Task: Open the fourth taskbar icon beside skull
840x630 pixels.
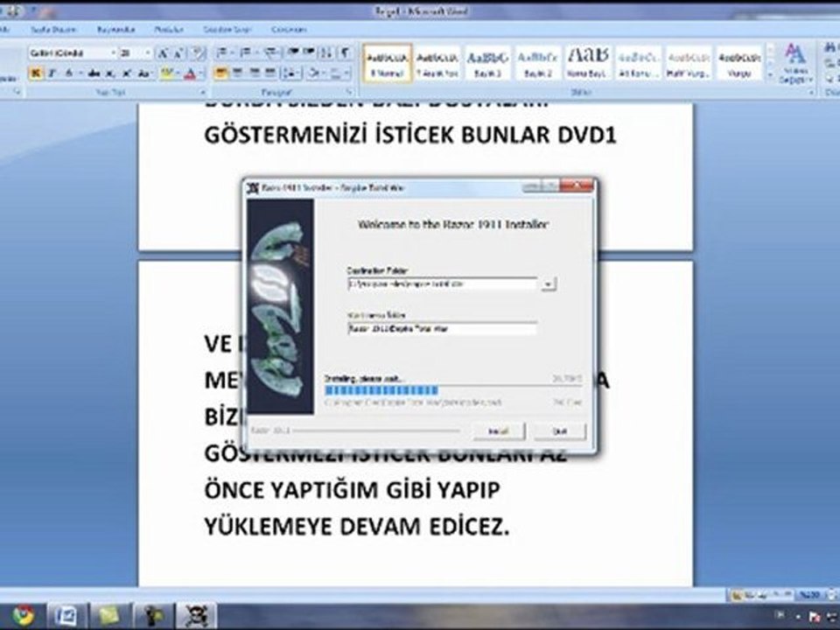Action: tap(152, 615)
